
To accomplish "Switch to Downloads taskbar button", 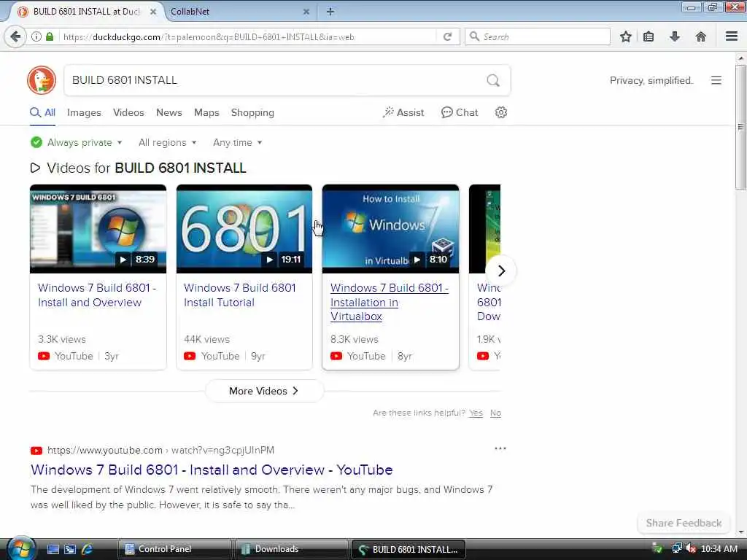I will point(291,549).
